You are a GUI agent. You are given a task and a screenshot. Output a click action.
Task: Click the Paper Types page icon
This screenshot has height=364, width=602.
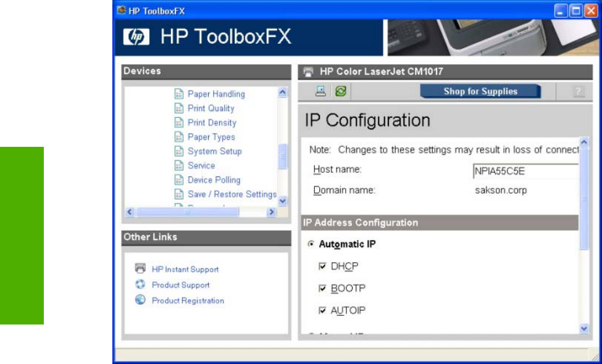(179, 137)
